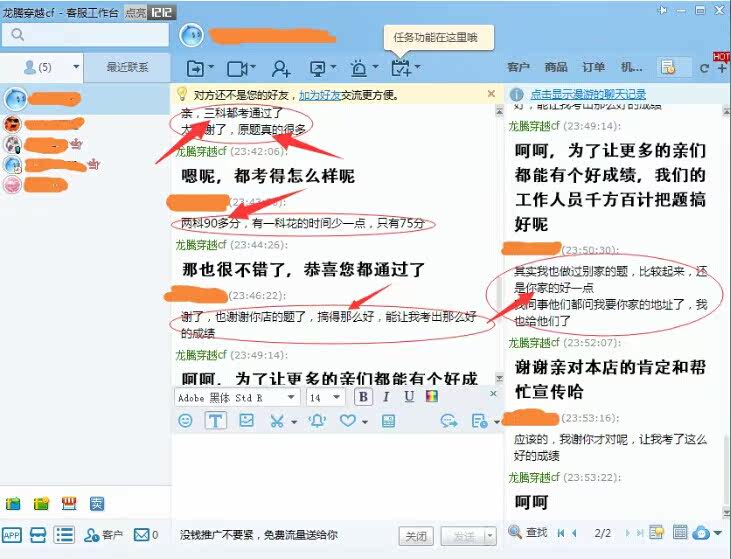
Task: Open the emoji smiley picker
Action: click(185, 421)
